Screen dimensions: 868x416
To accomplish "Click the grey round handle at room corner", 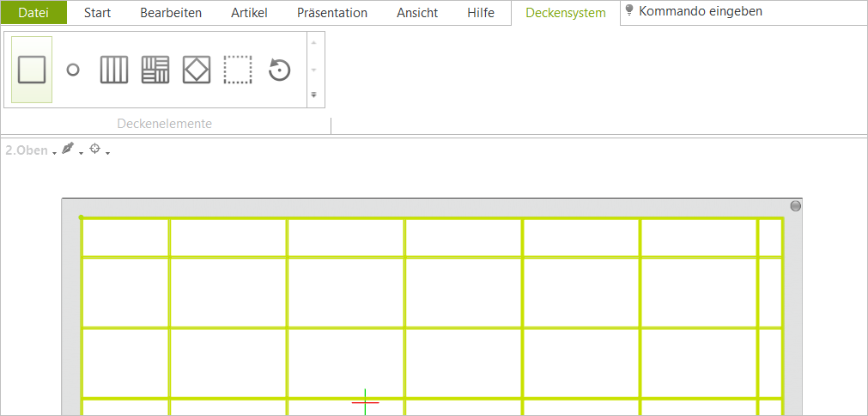I will (796, 206).
